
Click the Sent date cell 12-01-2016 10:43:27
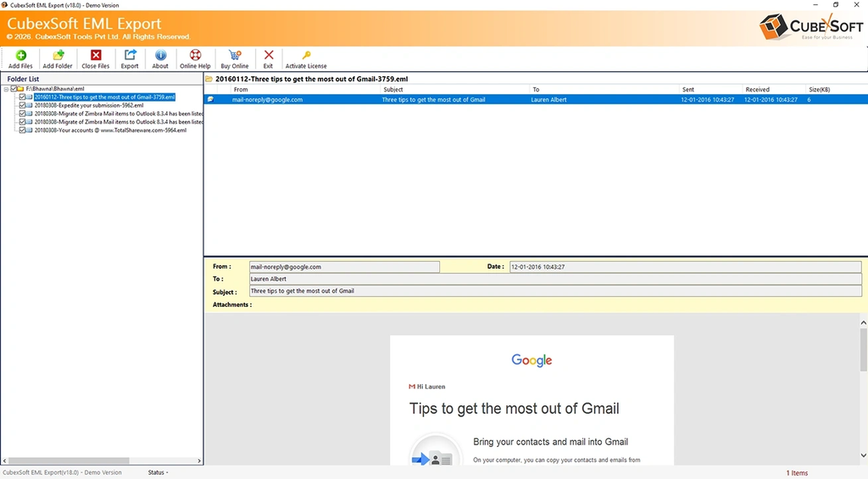pos(708,100)
